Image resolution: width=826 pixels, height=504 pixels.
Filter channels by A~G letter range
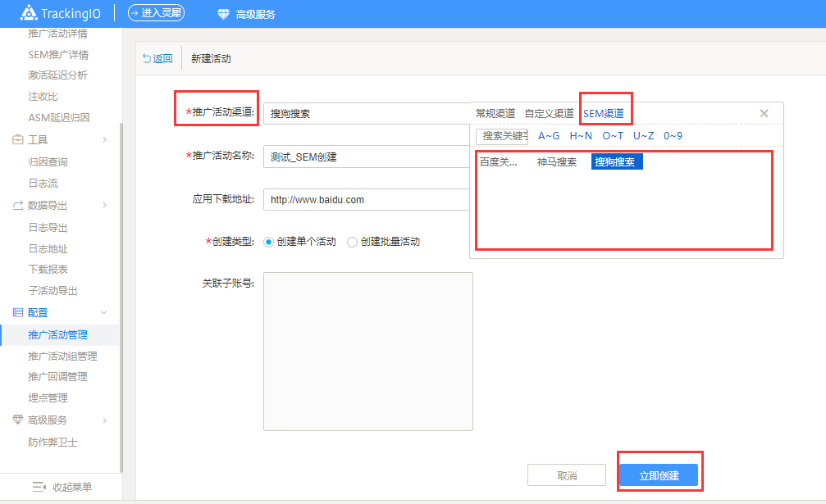pyautogui.click(x=549, y=136)
